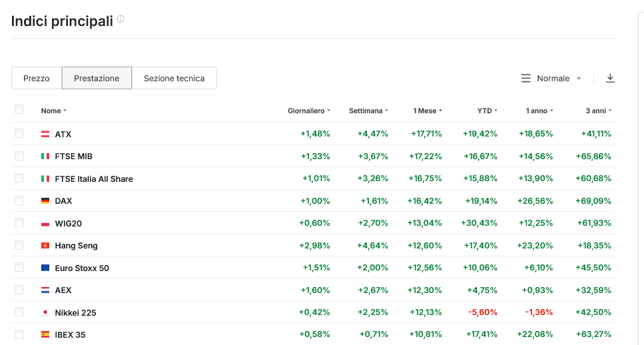This screenshot has height=345, width=644.
Task: Download the table data
Action: pos(610,78)
